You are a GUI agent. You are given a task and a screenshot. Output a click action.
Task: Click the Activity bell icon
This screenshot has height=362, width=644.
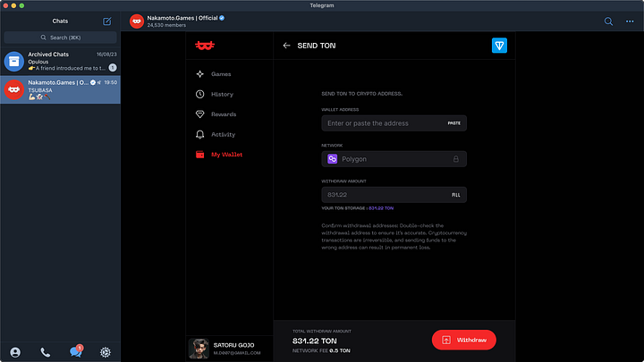click(x=200, y=135)
